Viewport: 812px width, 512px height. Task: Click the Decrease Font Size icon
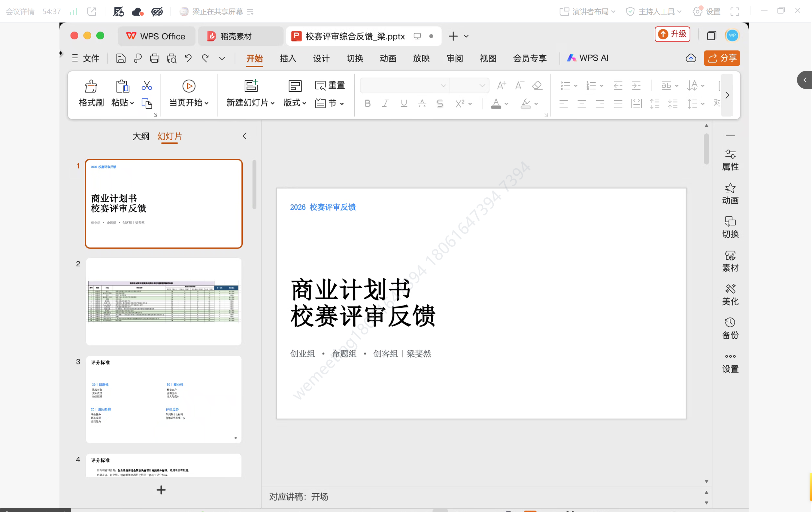[519, 85]
